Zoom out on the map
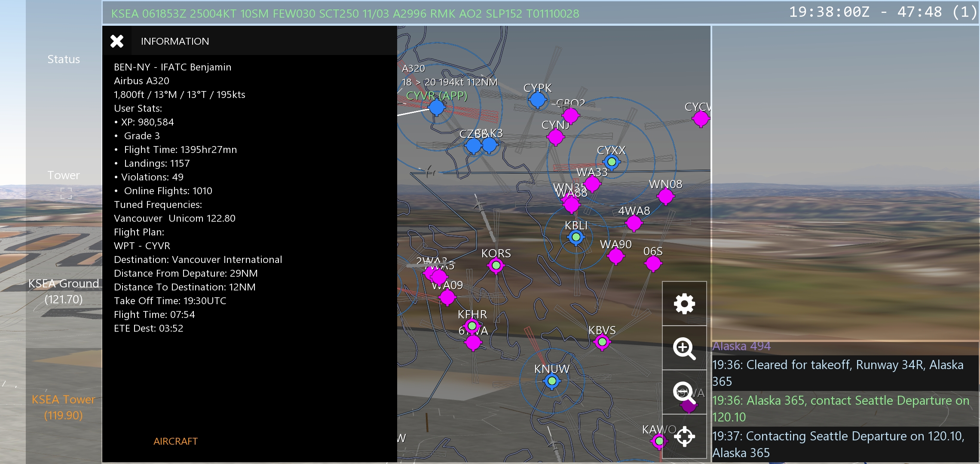The width and height of the screenshot is (980, 464). (684, 393)
